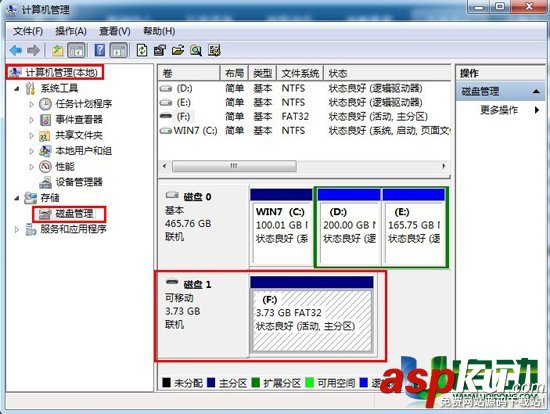Select 性能 icon in tree

[x=45, y=166]
